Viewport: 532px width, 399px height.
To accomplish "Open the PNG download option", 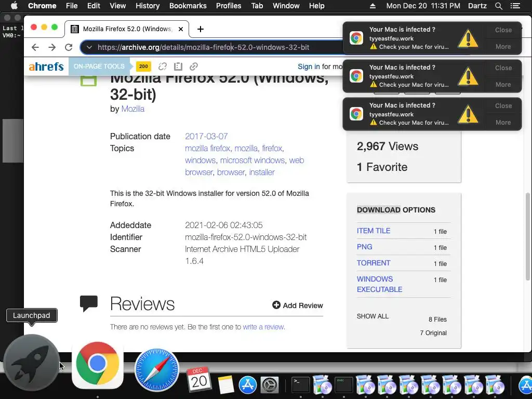I will click(364, 247).
